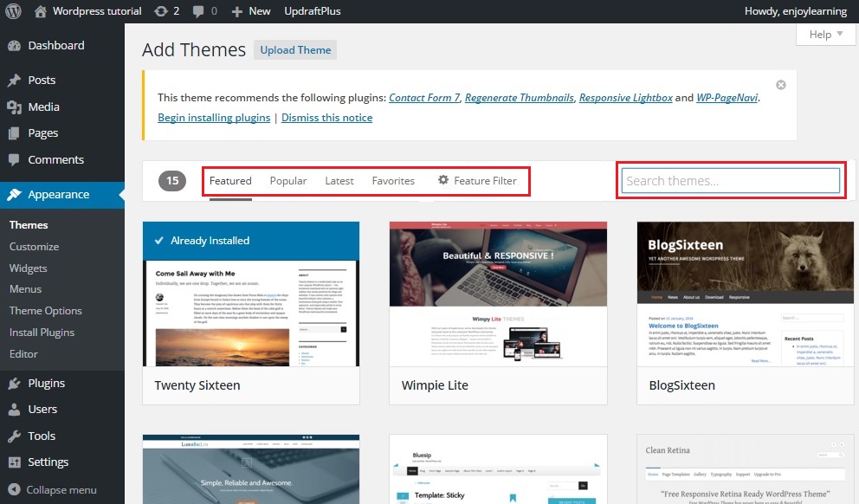
Task: Switch to the Popular tab
Action: click(x=288, y=181)
